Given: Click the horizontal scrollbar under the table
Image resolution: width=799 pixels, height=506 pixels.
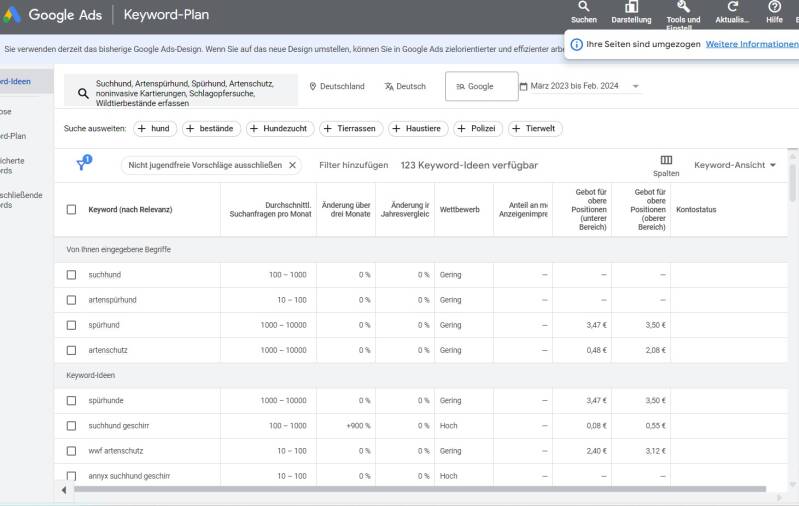Looking at the screenshot, I should tap(420, 489).
